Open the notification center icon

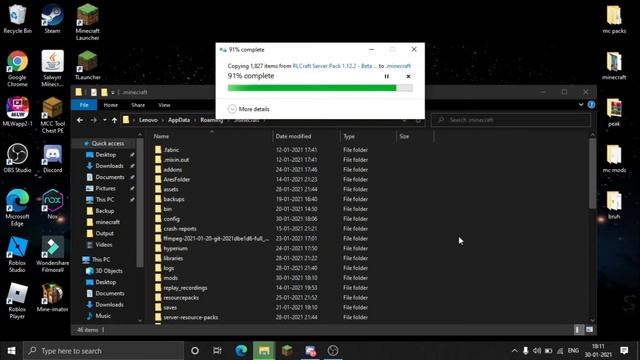click(x=624, y=351)
